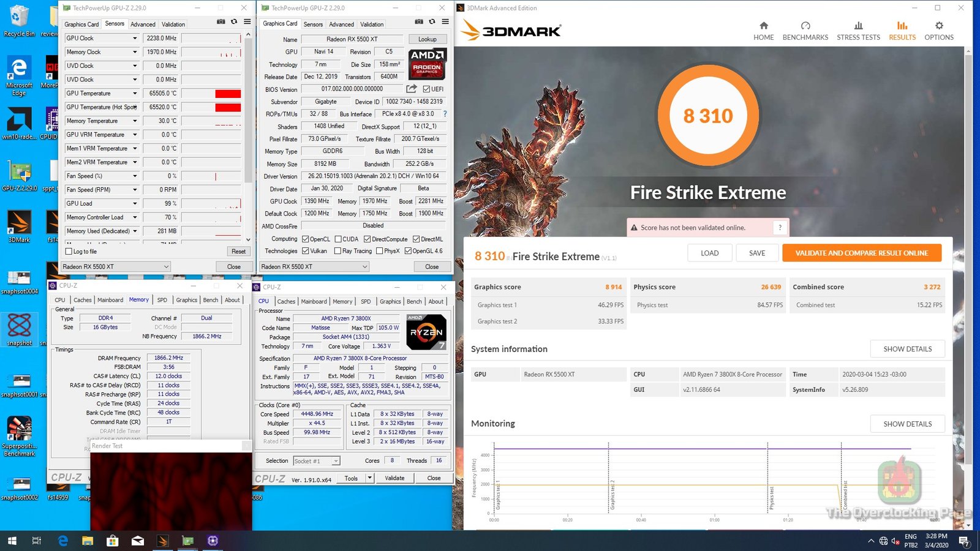Screen dimensions: 980x551
Task: Open the Microsoft Edge icon on the taskbar
Action: click(x=62, y=541)
